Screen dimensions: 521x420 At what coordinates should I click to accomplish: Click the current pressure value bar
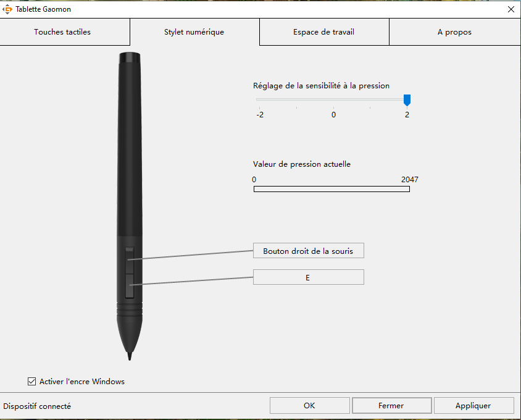(x=331, y=189)
